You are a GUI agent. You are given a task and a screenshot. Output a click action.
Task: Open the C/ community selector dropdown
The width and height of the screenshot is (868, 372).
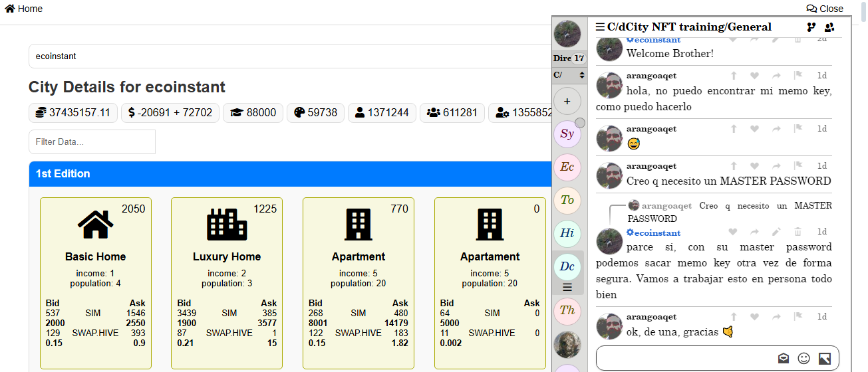point(569,75)
